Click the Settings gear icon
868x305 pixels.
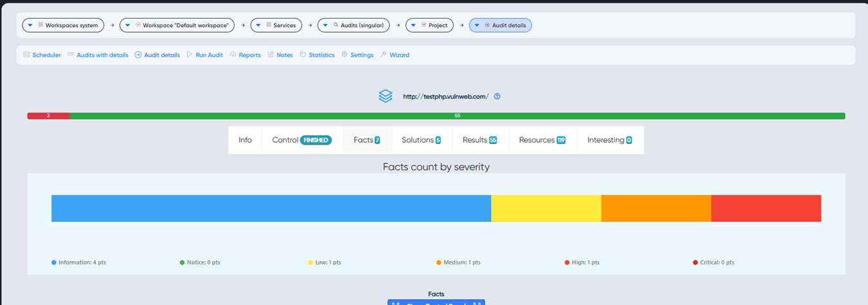(x=344, y=55)
